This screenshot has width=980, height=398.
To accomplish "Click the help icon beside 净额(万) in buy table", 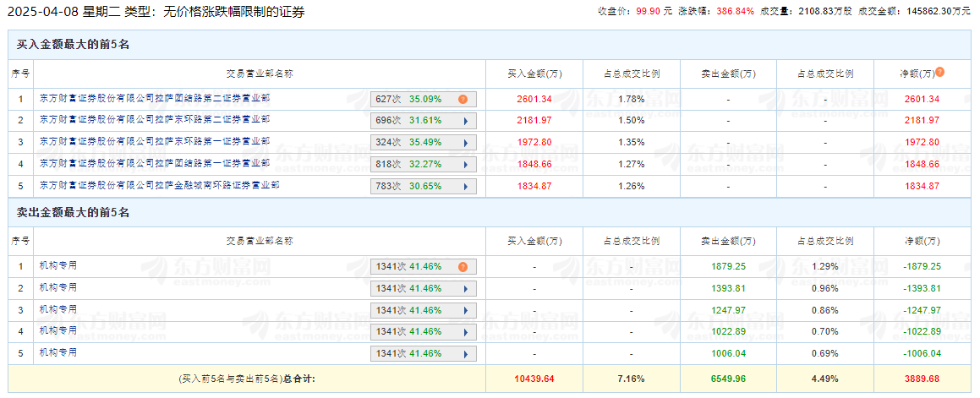I will [939, 73].
